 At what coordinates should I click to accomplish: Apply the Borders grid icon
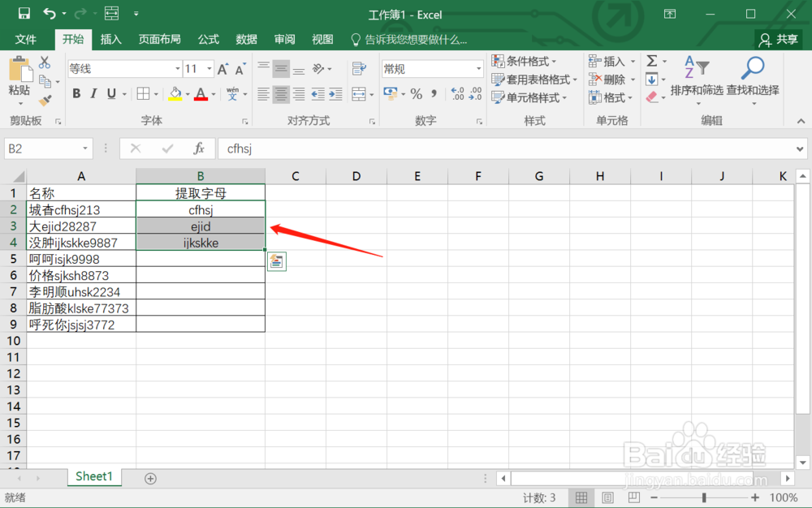point(143,93)
